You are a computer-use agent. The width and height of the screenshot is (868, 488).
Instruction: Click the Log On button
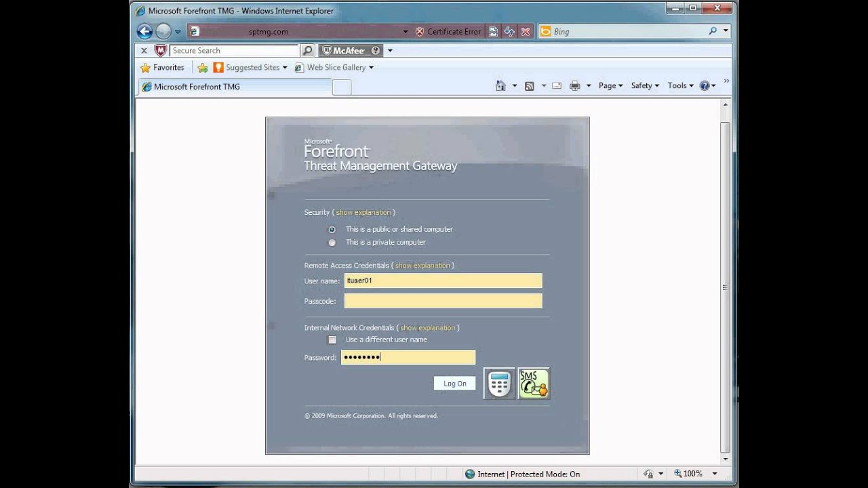[454, 384]
